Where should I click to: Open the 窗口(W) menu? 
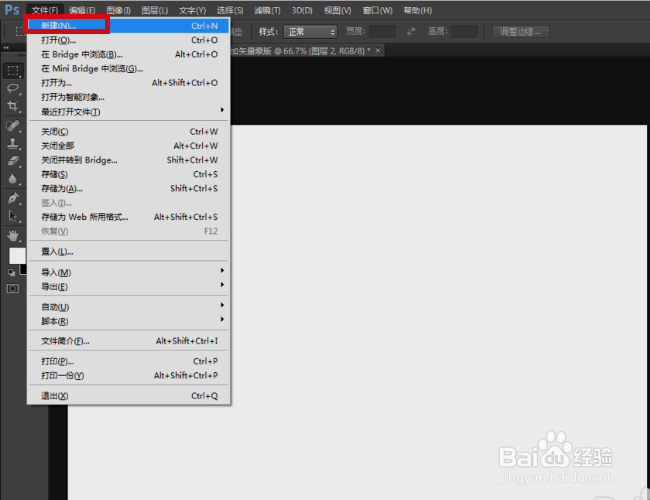378,10
